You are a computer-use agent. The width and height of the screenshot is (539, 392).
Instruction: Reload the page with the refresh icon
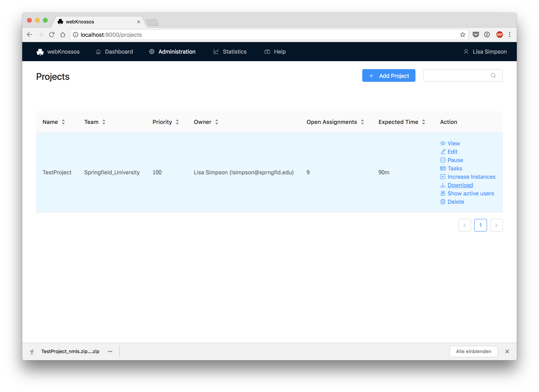(x=52, y=35)
